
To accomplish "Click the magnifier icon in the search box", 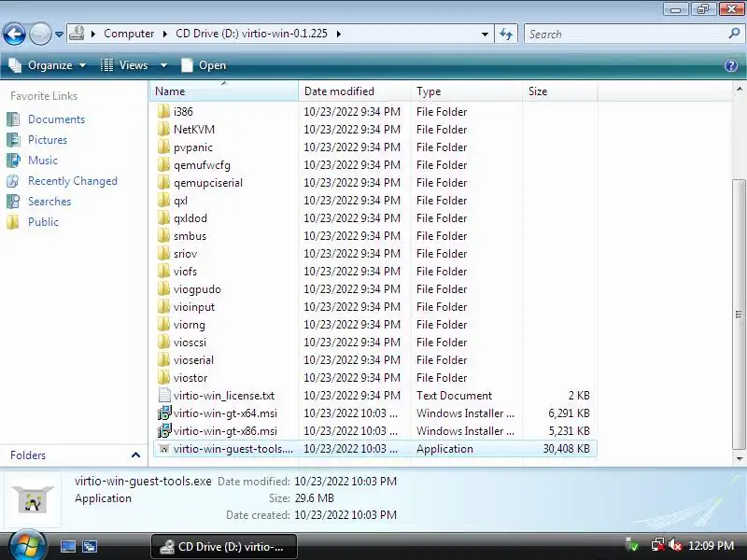I will pos(734,34).
